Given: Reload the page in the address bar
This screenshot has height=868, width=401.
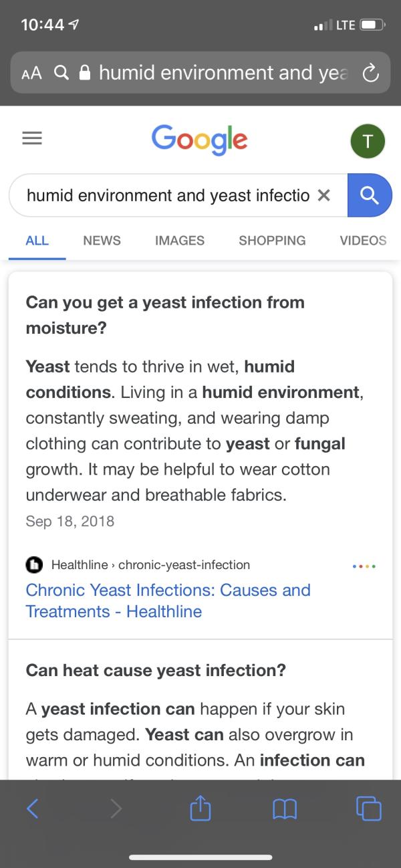Looking at the screenshot, I should [x=371, y=72].
